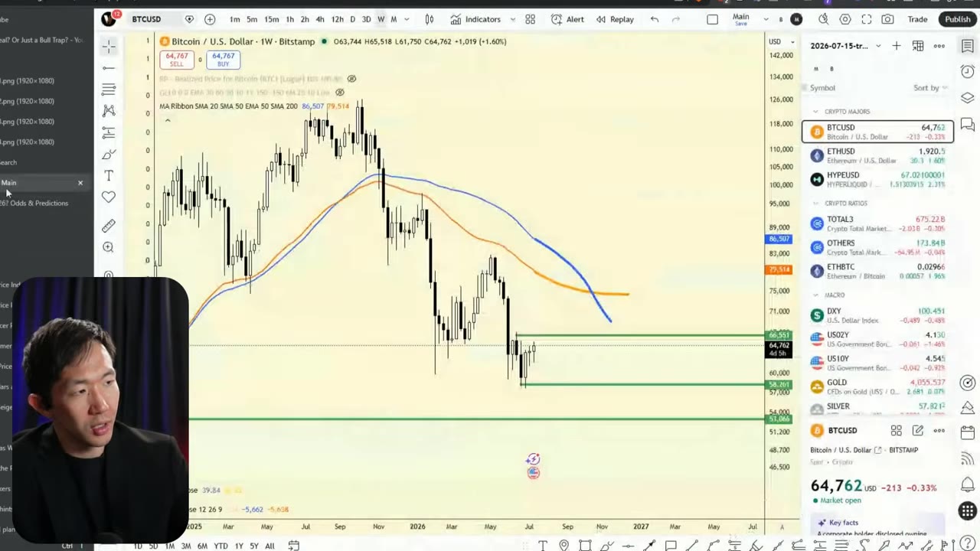Click the 64,767 SELL button
Image resolution: width=980 pixels, height=551 pixels.
click(177, 60)
